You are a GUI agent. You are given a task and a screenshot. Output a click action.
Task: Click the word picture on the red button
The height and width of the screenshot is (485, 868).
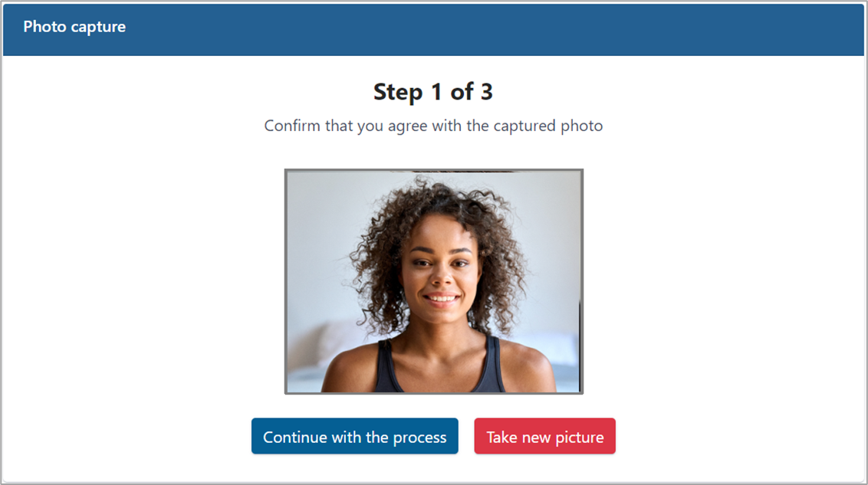point(580,437)
